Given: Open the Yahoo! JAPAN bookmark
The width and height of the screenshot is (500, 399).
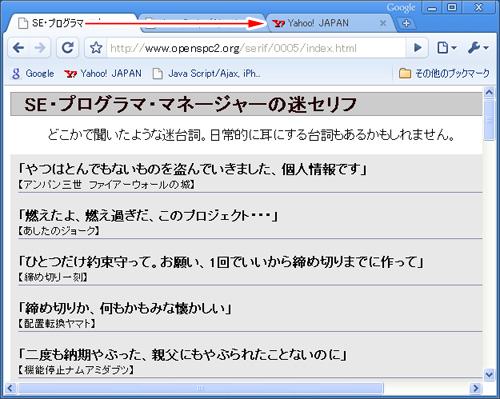Looking at the screenshot, I should [x=103, y=73].
